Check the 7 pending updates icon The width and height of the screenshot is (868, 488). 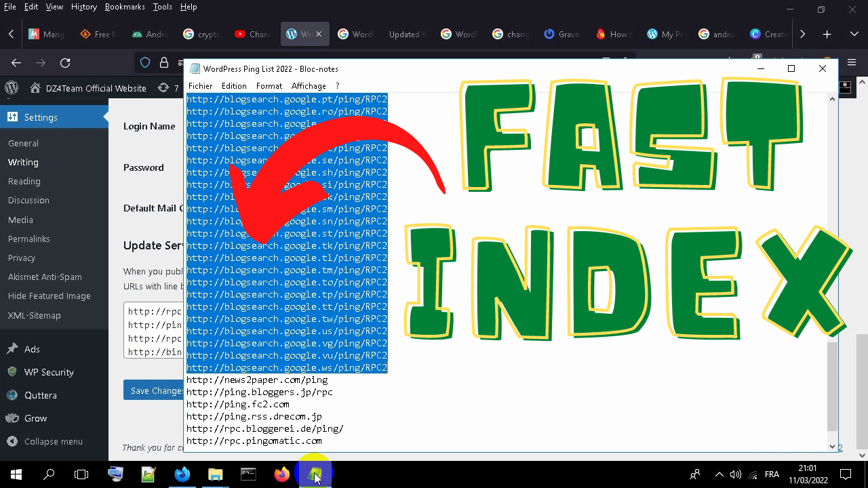[163, 87]
